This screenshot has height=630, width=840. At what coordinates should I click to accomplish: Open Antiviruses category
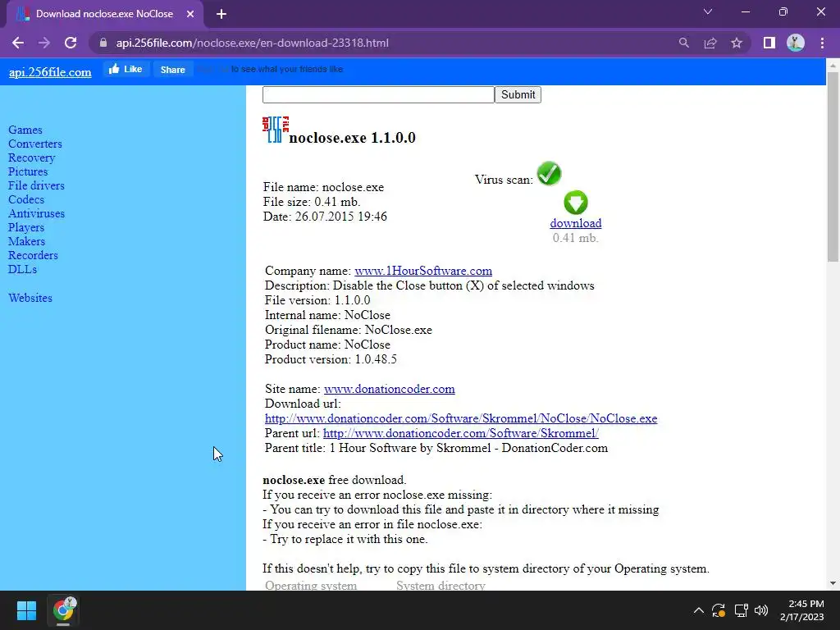(36, 214)
